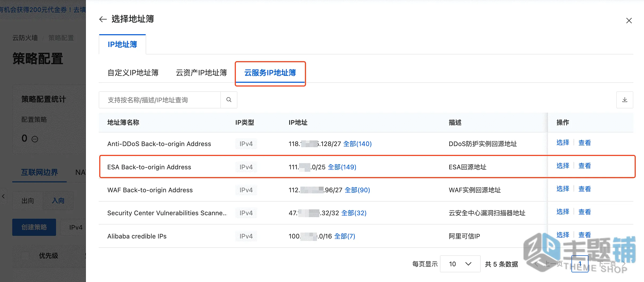Select 出向 direction toggle
Image resolution: width=644 pixels, height=282 pixels.
(x=28, y=201)
